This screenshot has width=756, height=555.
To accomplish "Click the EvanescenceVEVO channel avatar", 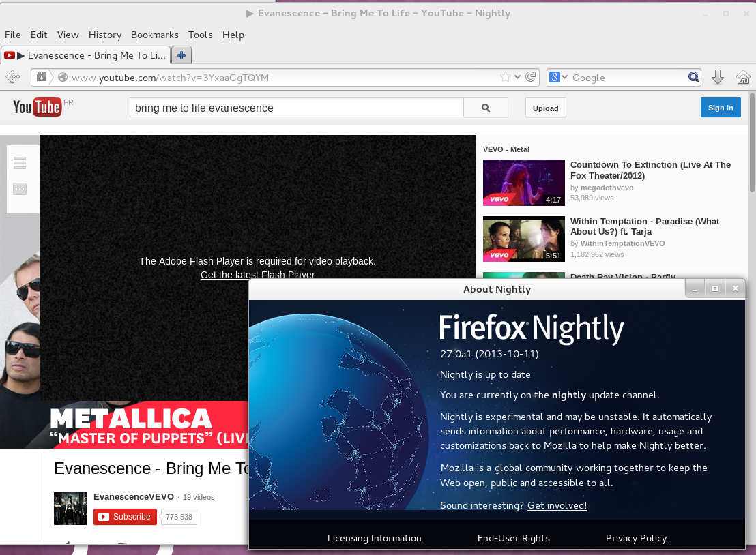I will pyautogui.click(x=70, y=508).
